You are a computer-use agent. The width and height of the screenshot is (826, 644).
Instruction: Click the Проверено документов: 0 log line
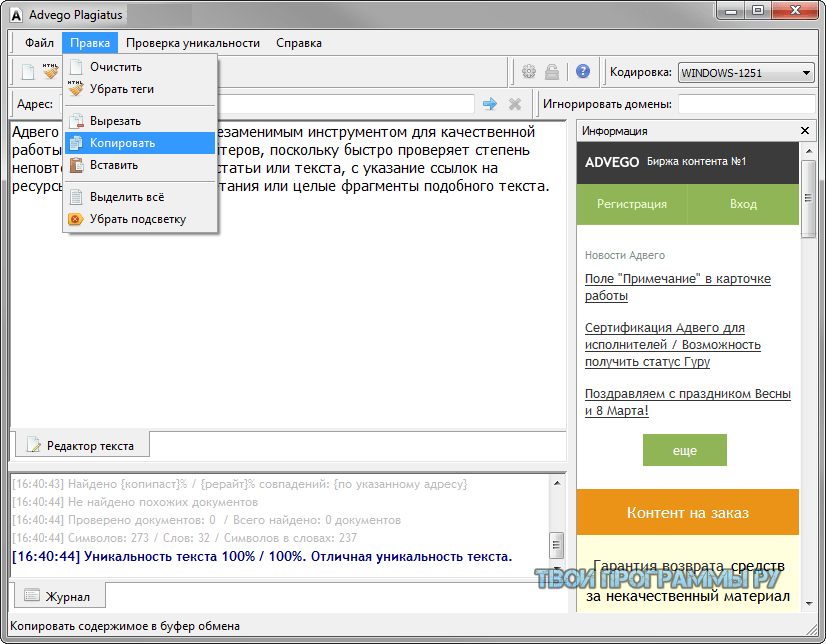tap(206, 520)
